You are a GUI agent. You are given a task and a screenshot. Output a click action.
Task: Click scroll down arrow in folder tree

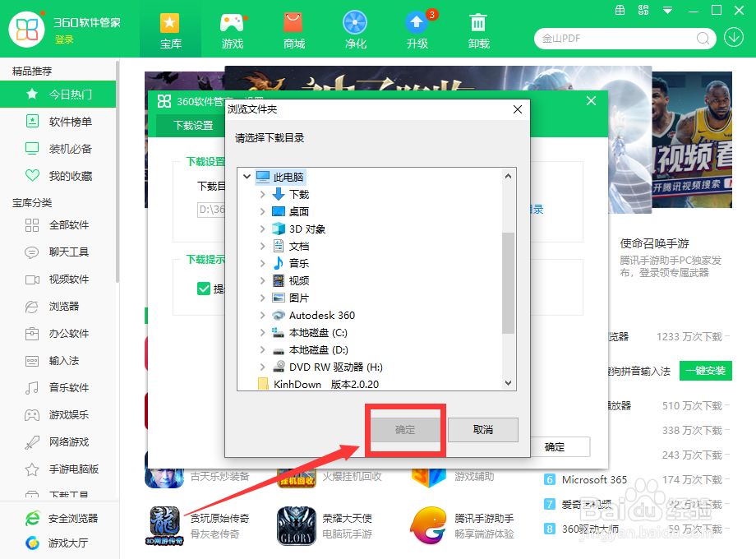tap(508, 383)
